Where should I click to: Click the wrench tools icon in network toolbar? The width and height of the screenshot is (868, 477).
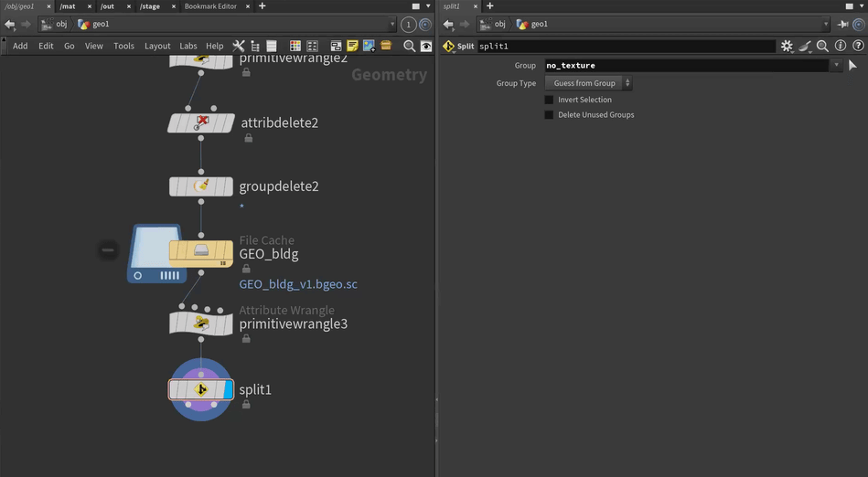coord(239,46)
